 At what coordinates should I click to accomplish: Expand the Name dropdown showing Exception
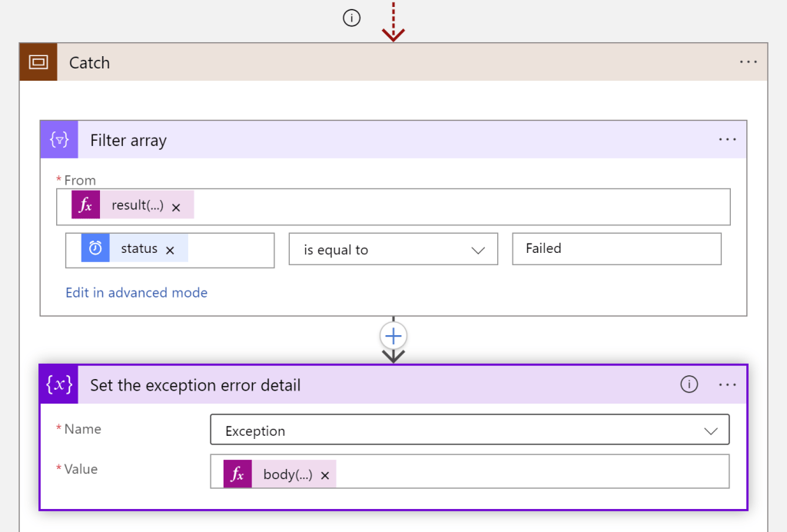point(710,431)
